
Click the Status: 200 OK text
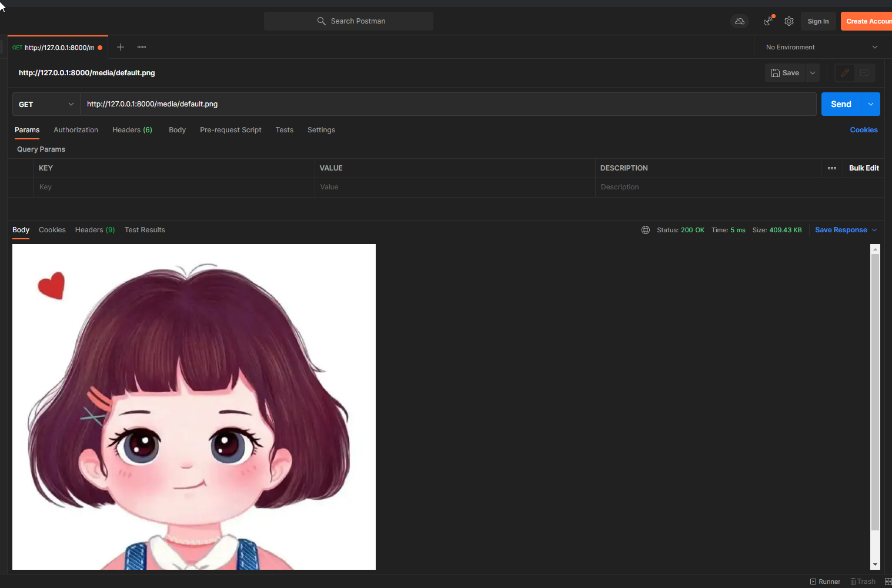coord(680,230)
